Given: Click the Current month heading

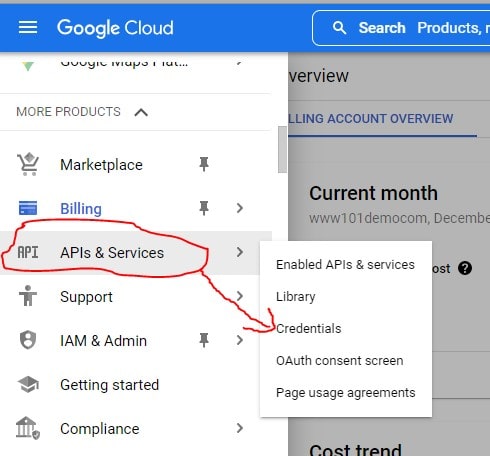Looking at the screenshot, I should tap(373, 193).
